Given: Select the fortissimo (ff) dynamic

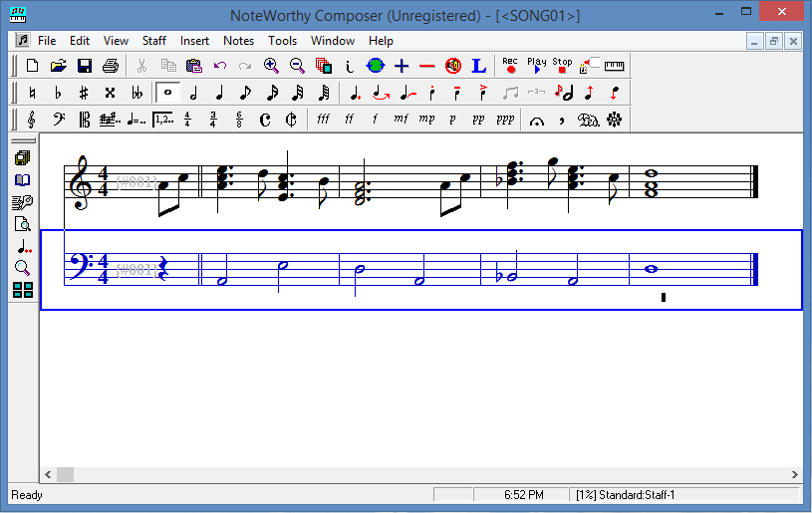Looking at the screenshot, I should coord(349,120).
